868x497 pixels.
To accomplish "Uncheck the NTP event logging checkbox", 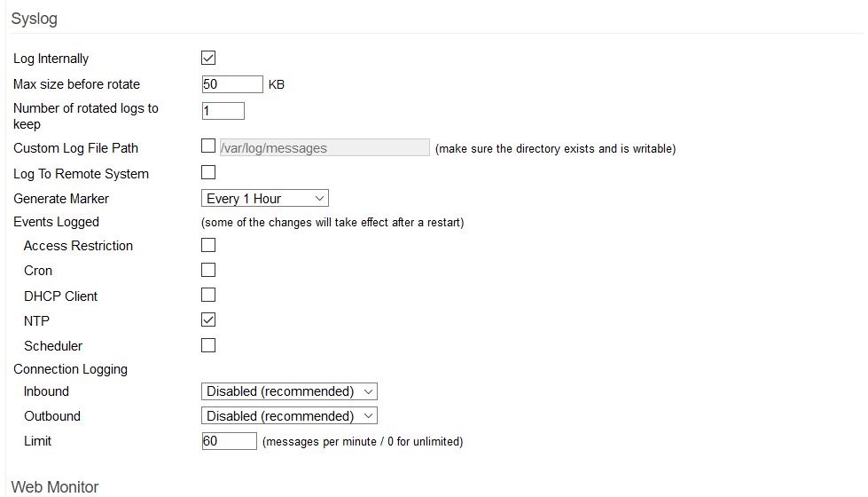I will pos(208,319).
